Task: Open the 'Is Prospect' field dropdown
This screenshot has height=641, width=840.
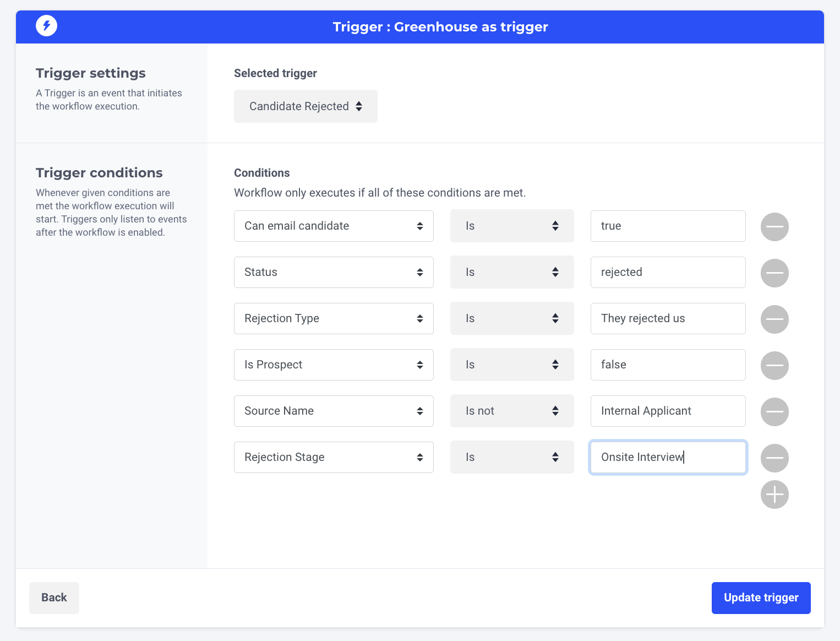Action: (334, 365)
